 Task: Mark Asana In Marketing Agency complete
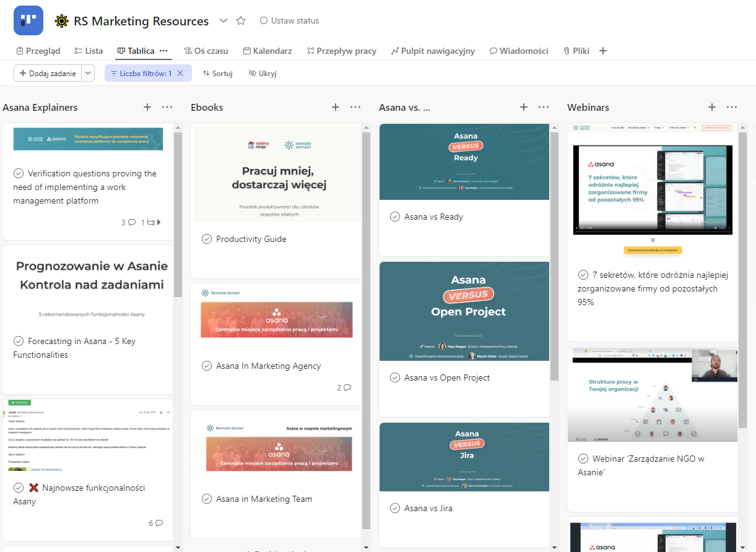tap(207, 366)
